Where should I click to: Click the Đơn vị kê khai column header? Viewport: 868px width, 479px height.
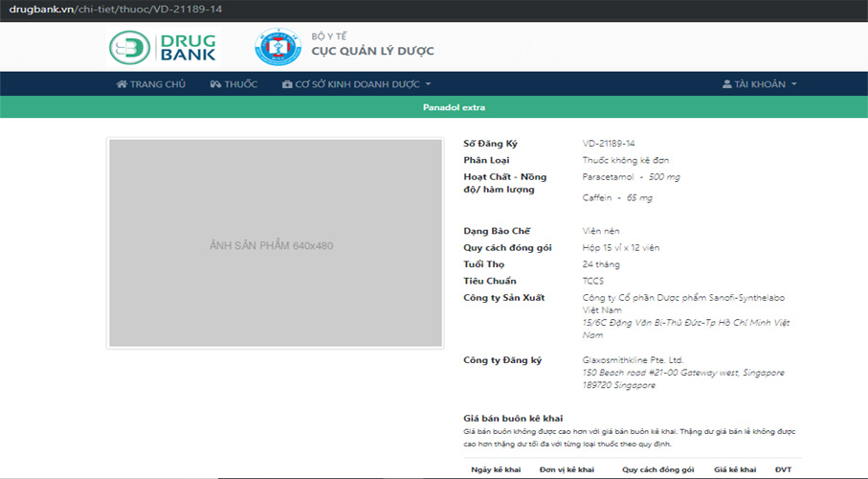pyautogui.click(x=567, y=469)
